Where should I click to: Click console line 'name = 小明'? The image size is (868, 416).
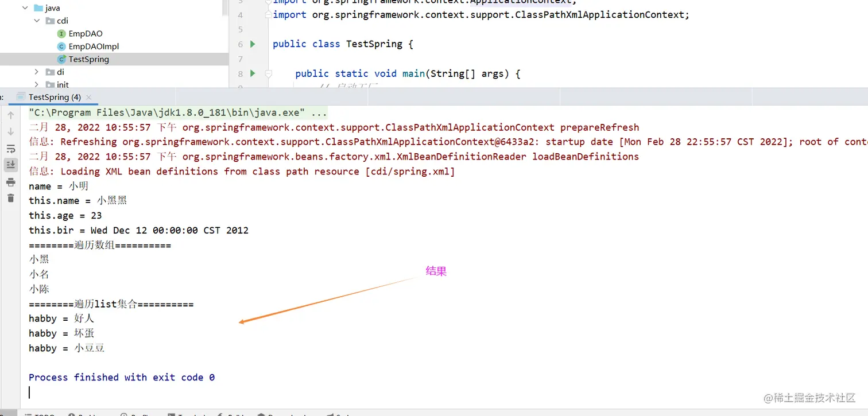pos(59,186)
